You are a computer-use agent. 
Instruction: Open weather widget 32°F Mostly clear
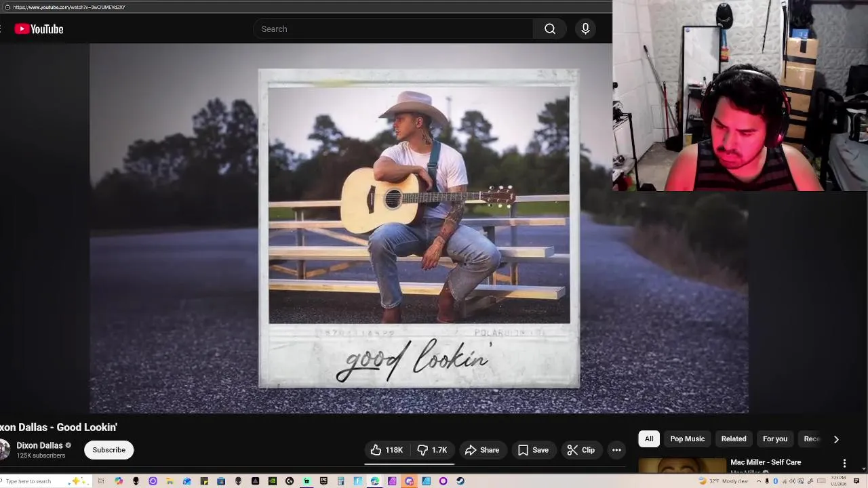click(724, 481)
